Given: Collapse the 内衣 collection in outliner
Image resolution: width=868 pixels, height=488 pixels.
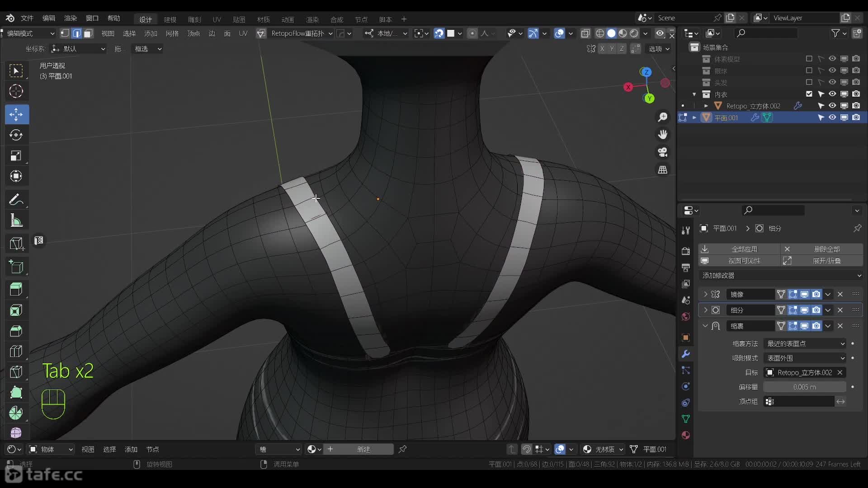Looking at the screenshot, I should 694,94.
